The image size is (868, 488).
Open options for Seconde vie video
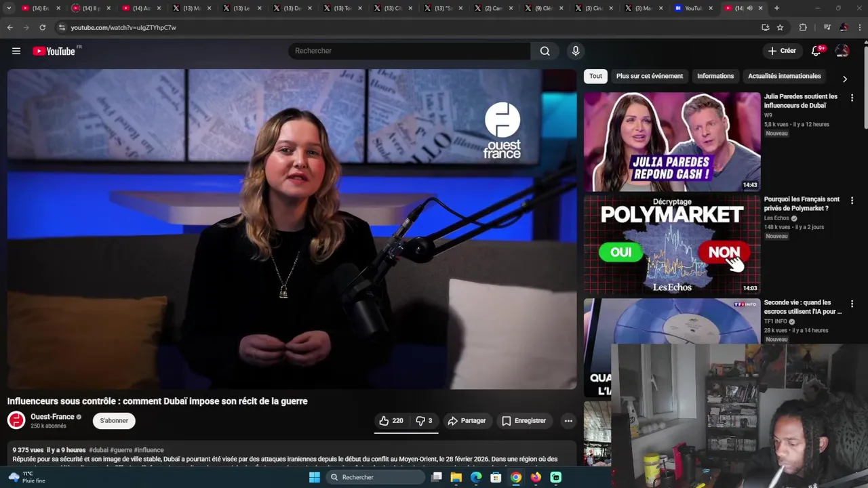click(852, 304)
